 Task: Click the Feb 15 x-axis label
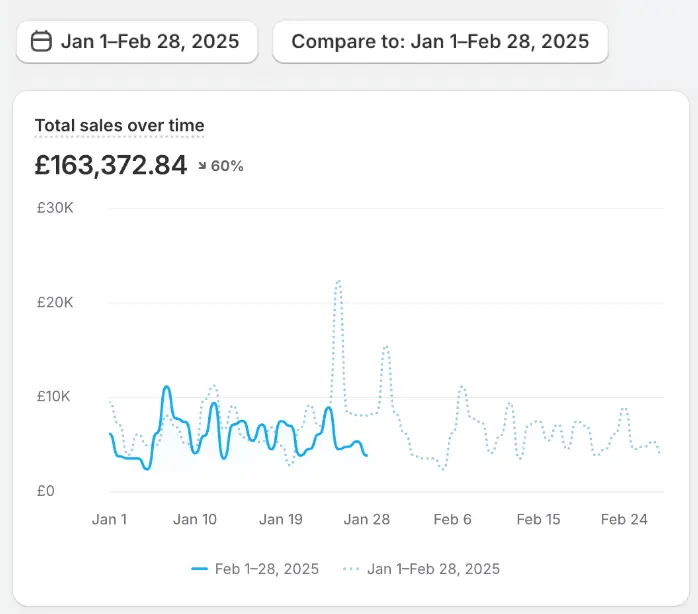point(538,519)
